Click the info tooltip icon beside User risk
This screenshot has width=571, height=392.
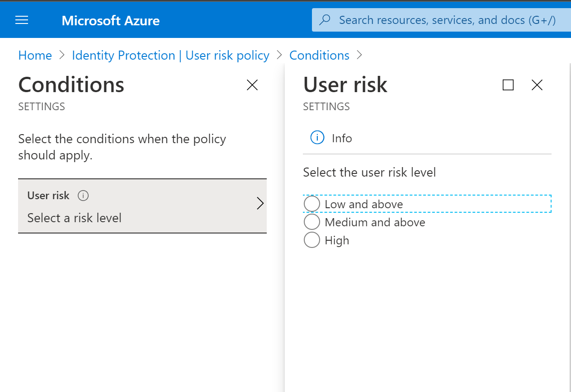pyautogui.click(x=83, y=196)
